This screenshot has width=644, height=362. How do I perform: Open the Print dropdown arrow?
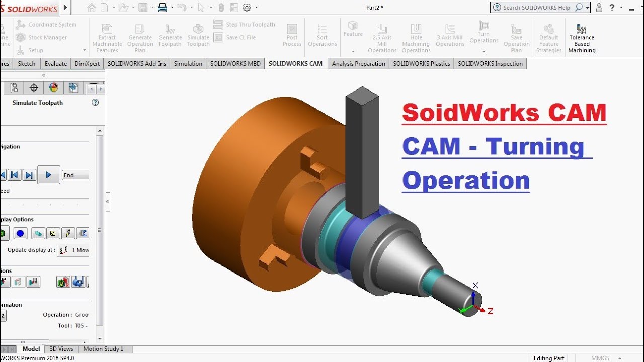172,8
